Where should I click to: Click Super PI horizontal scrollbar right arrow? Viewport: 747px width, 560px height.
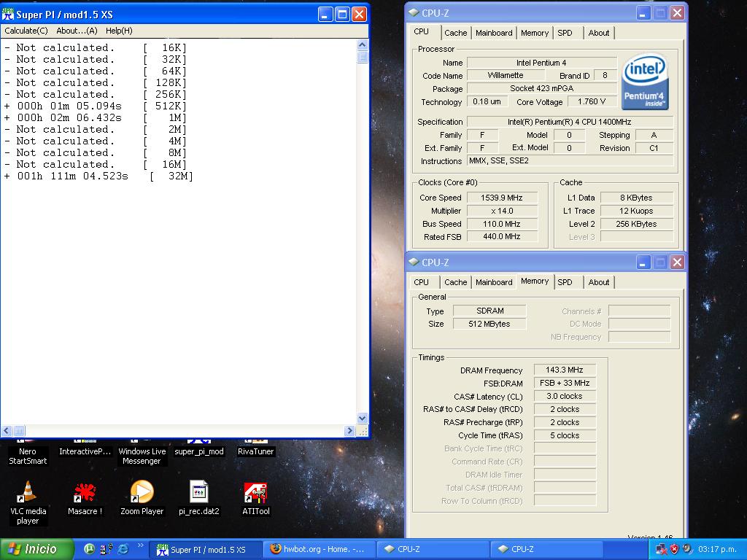coord(349,430)
